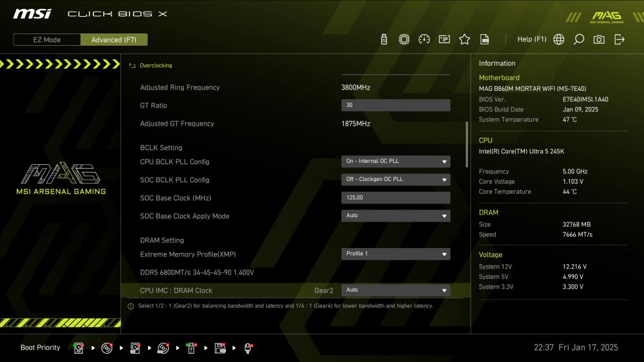Click the BCLK Setting section heading
Viewport: 644px width, 362px height.
(161, 148)
